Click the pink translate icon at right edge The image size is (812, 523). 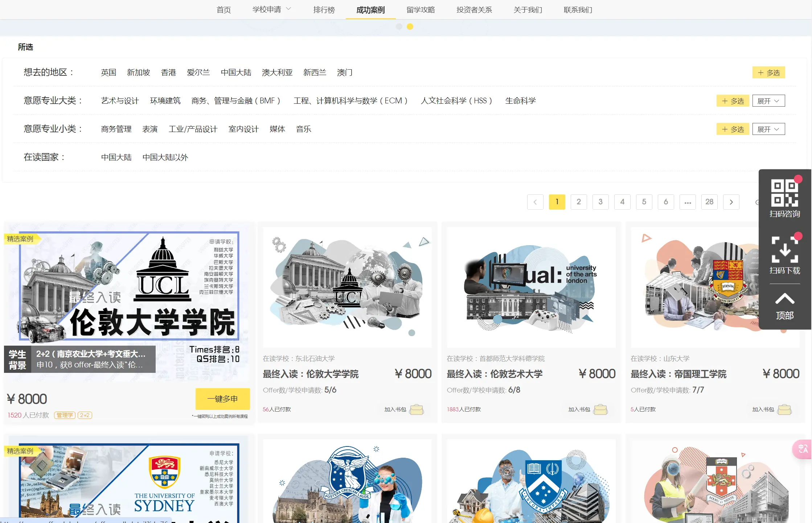(x=803, y=449)
